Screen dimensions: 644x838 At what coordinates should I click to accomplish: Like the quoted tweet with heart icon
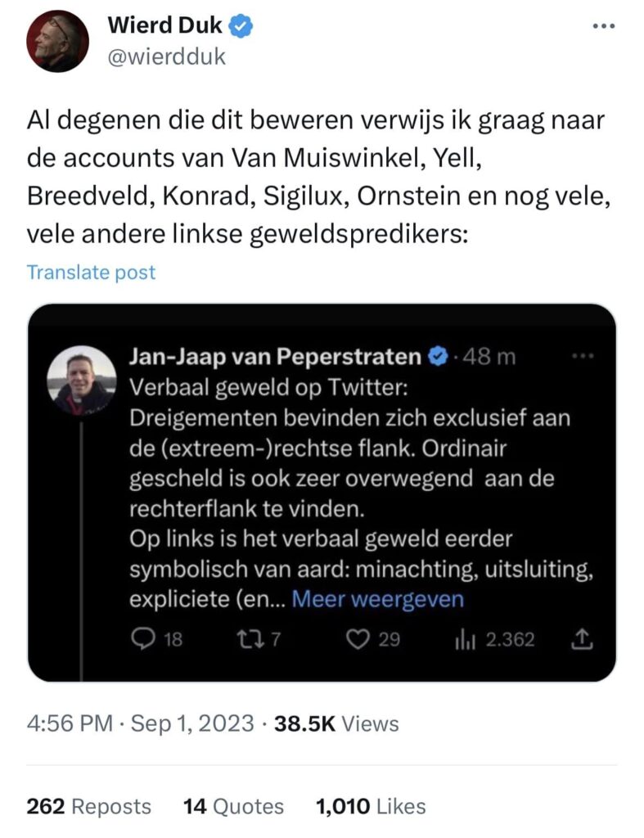point(358,638)
